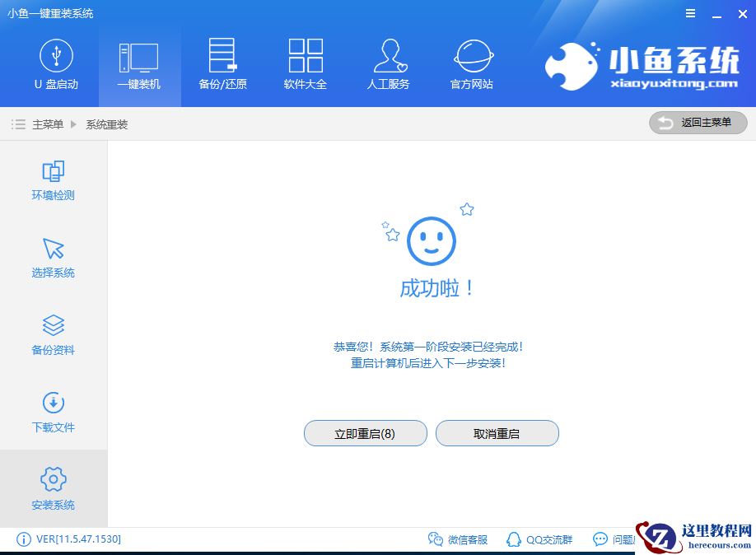Contact 人工服务 support
Image resolution: width=756 pixels, height=555 pixels.
point(389,64)
